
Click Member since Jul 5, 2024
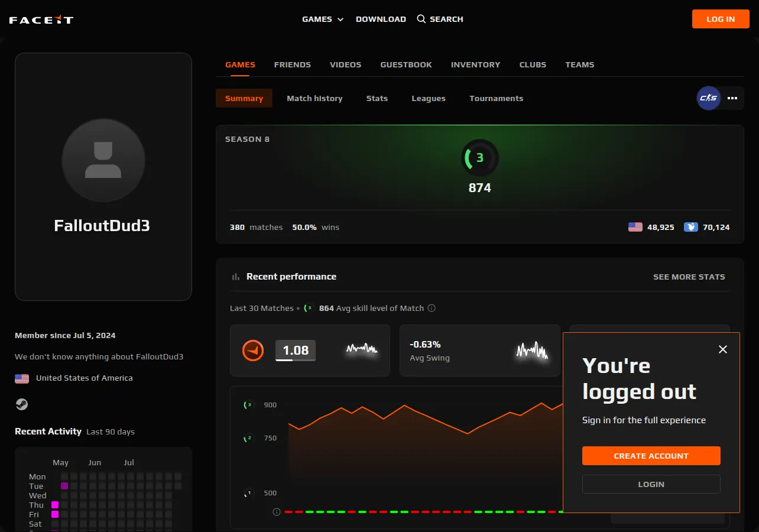click(x=65, y=335)
